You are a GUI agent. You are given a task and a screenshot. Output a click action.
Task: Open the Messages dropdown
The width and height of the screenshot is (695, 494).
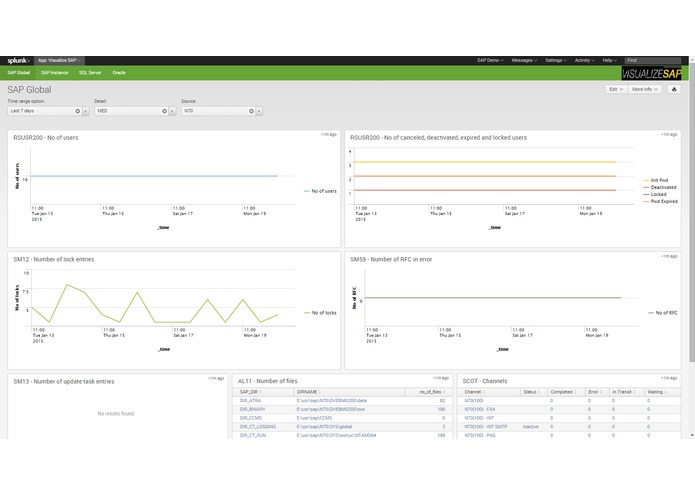point(524,60)
